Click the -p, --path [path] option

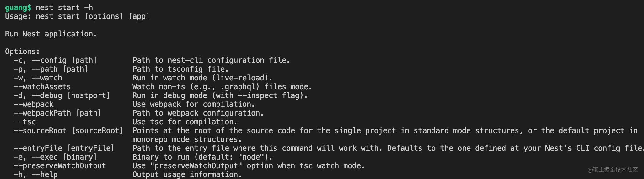51,69
